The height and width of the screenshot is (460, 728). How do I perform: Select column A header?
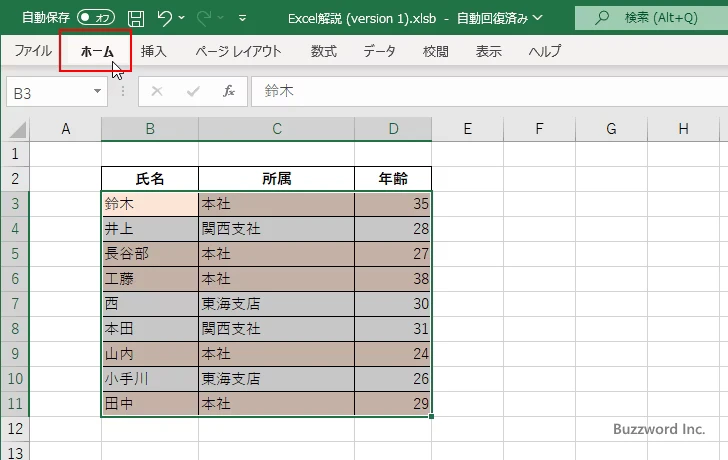(65, 129)
